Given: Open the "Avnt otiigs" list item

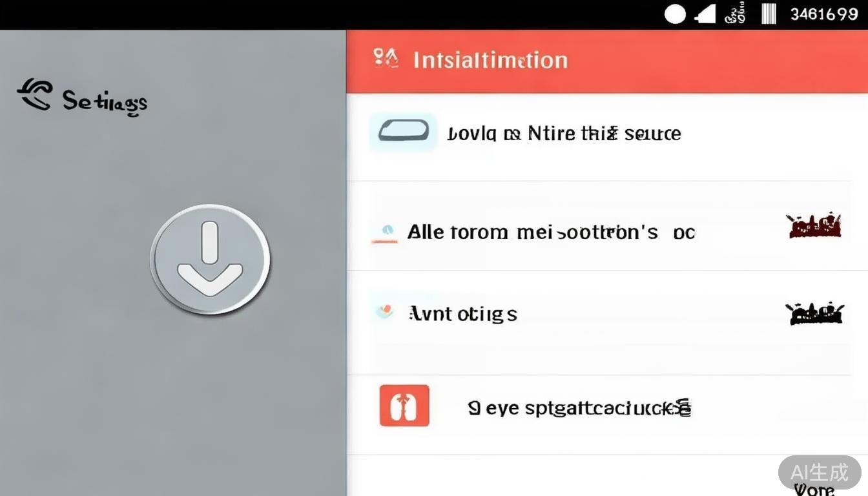Looking at the screenshot, I should (x=463, y=315).
